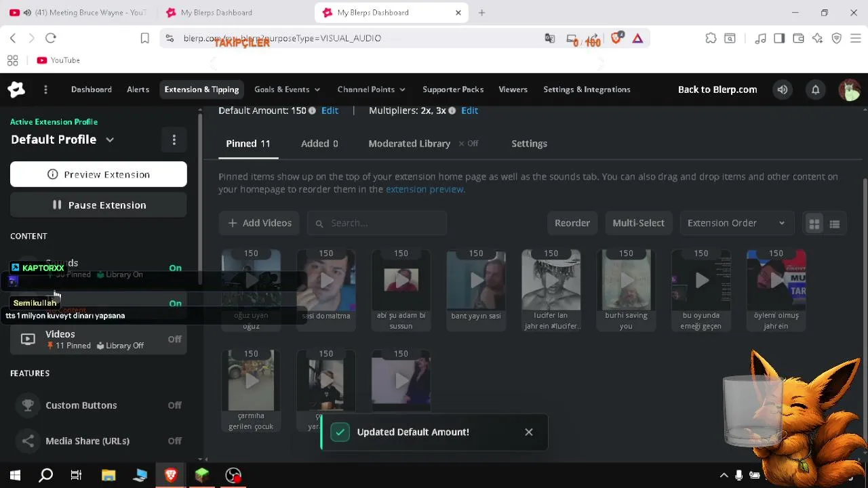Expand the Goals & Events menu
The height and width of the screenshot is (488, 868).
tap(287, 89)
